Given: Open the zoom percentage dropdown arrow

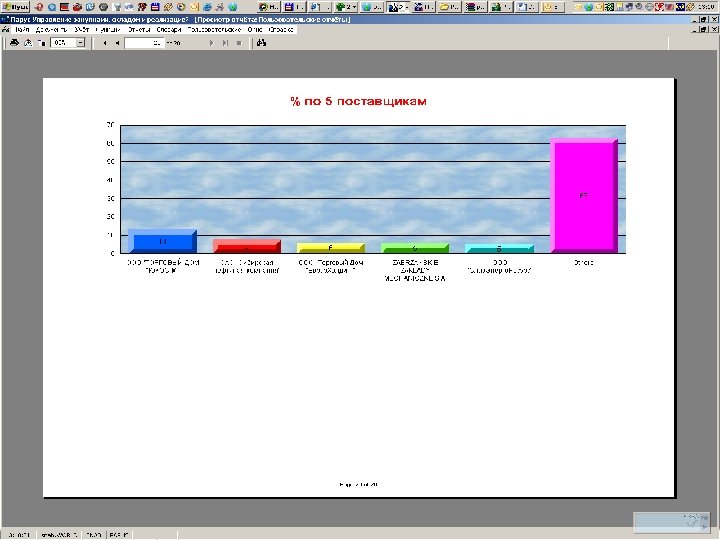Looking at the screenshot, I should pyautogui.click(x=80, y=43).
